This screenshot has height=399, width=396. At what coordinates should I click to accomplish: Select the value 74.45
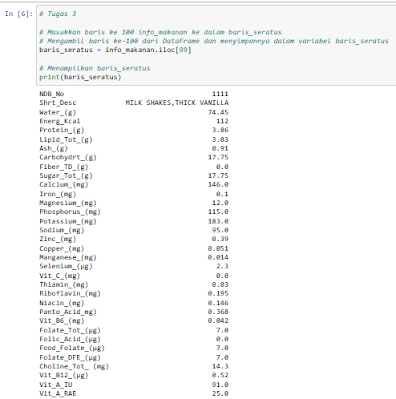[218, 112]
